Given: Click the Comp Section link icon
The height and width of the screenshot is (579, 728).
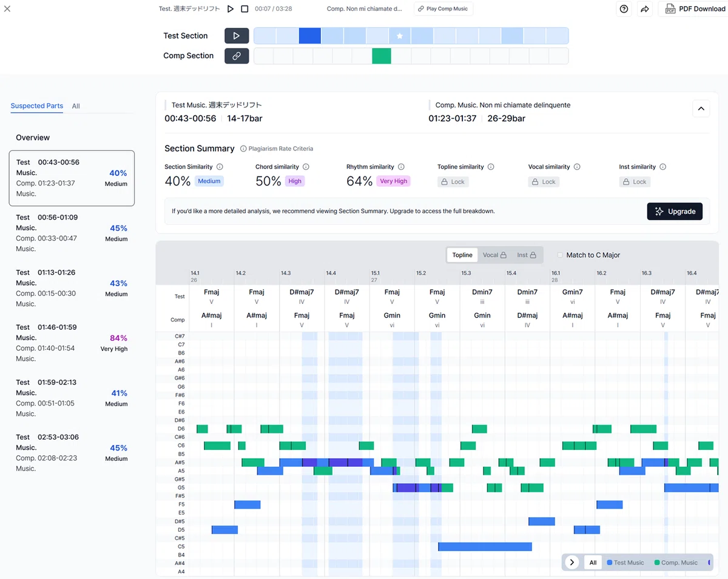Looking at the screenshot, I should coord(237,56).
